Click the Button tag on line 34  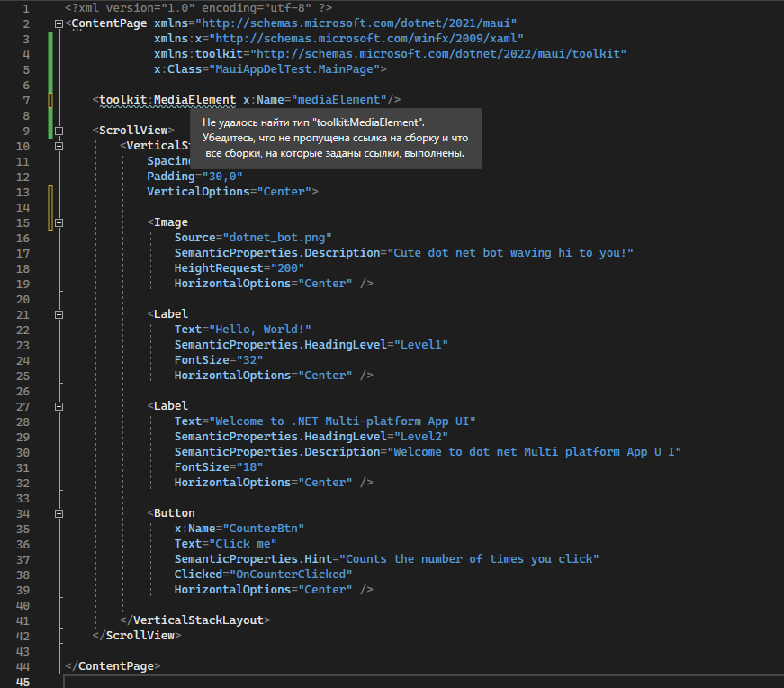[171, 513]
